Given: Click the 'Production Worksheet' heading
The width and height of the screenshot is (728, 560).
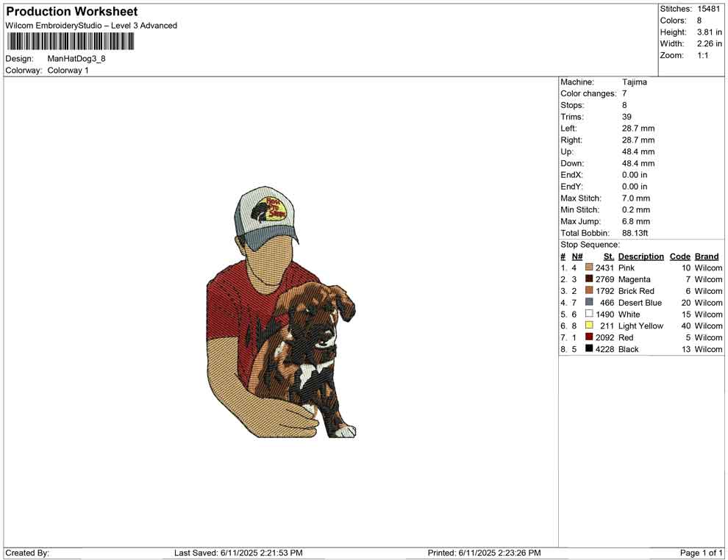Looking at the screenshot, I should pyautogui.click(x=72, y=12).
